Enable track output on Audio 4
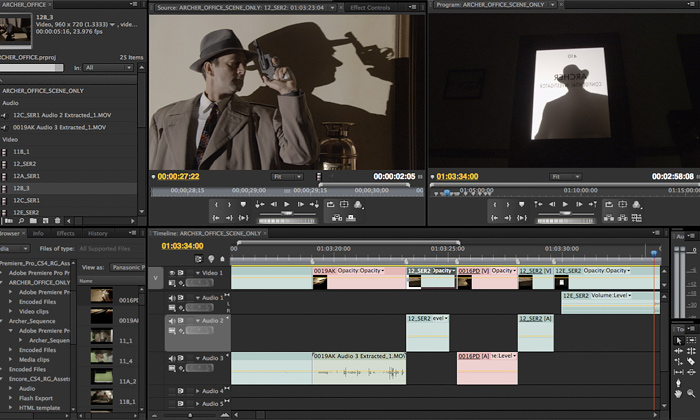 point(172,391)
